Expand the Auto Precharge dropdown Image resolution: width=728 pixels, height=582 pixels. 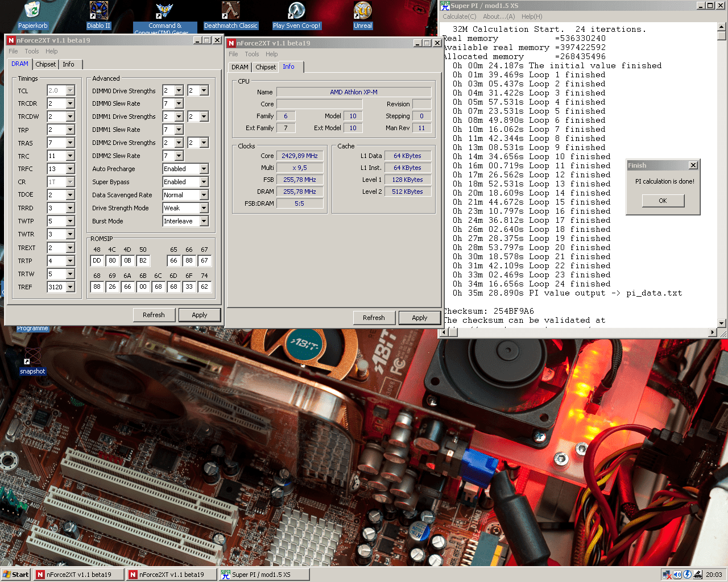(x=204, y=169)
